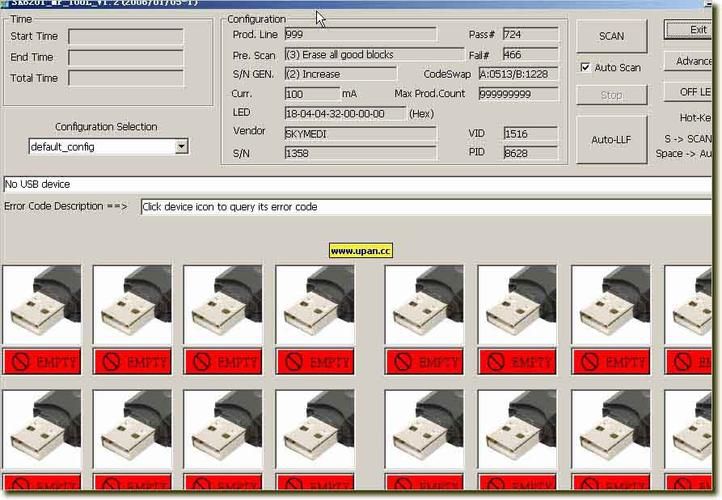
Task: Open the Configuration Selection dropdown arrow
Action: click(x=181, y=147)
